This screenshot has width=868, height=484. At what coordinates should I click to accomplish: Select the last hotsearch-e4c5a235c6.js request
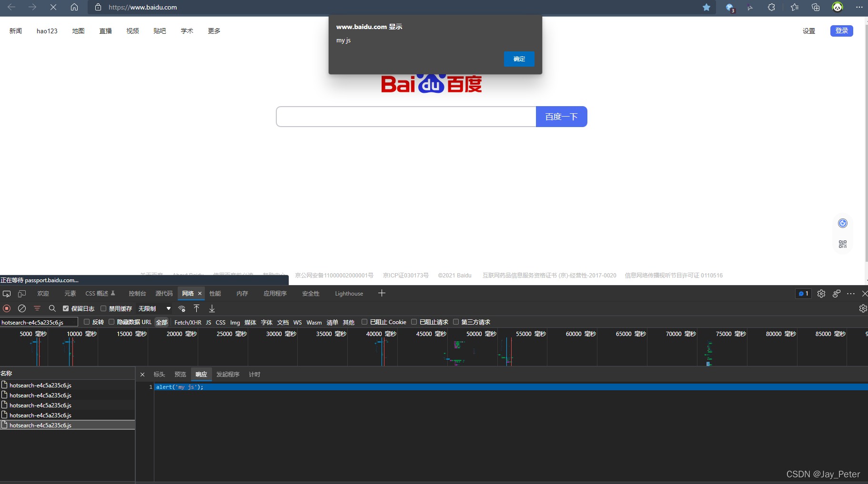(x=67, y=425)
